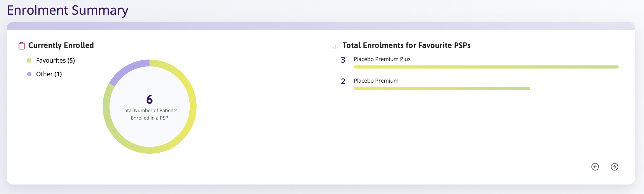644x194 pixels.
Task: Open the Placebo Premium entry
Action: point(376,81)
